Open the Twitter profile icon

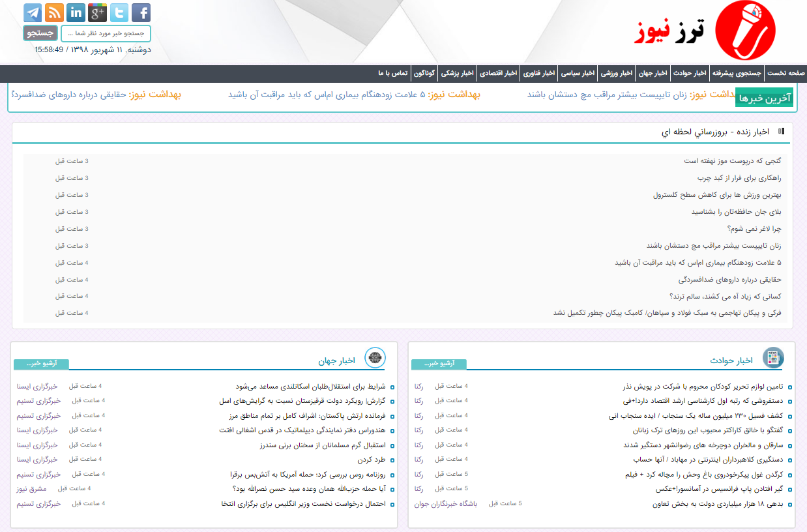[119, 12]
